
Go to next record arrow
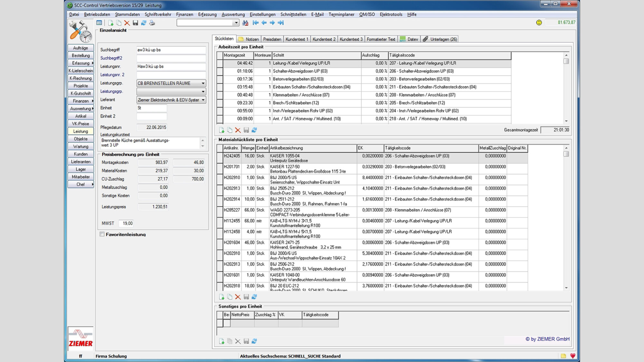pos(272,23)
